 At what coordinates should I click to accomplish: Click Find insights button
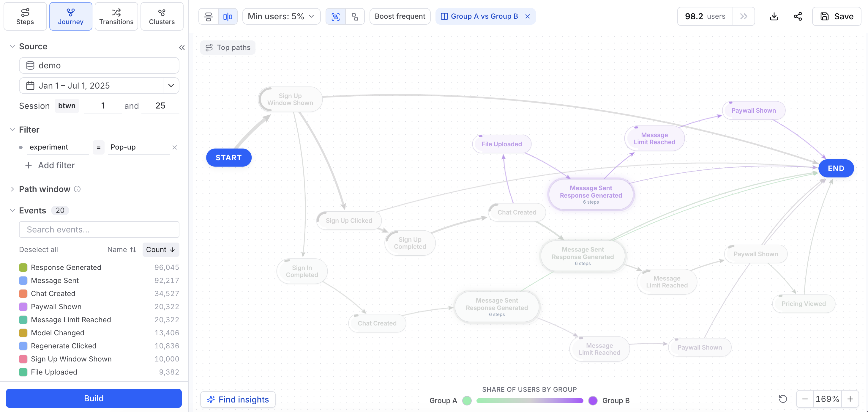238,400
